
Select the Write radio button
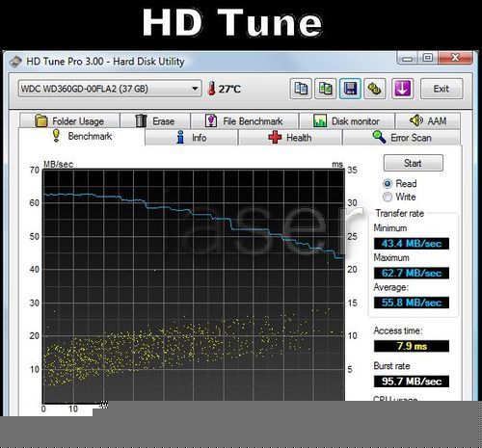point(388,197)
